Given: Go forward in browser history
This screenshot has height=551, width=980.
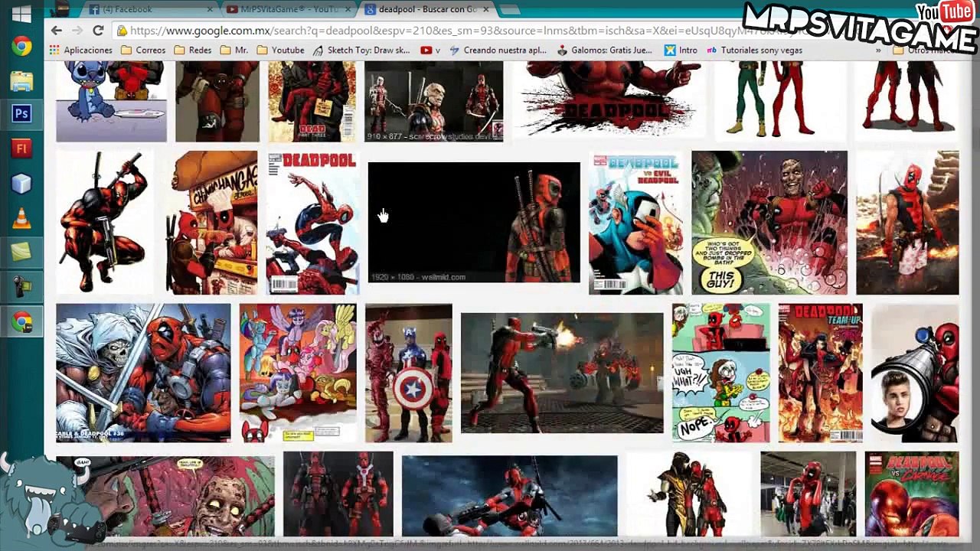Looking at the screenshot, I should (x=77, y=30).
